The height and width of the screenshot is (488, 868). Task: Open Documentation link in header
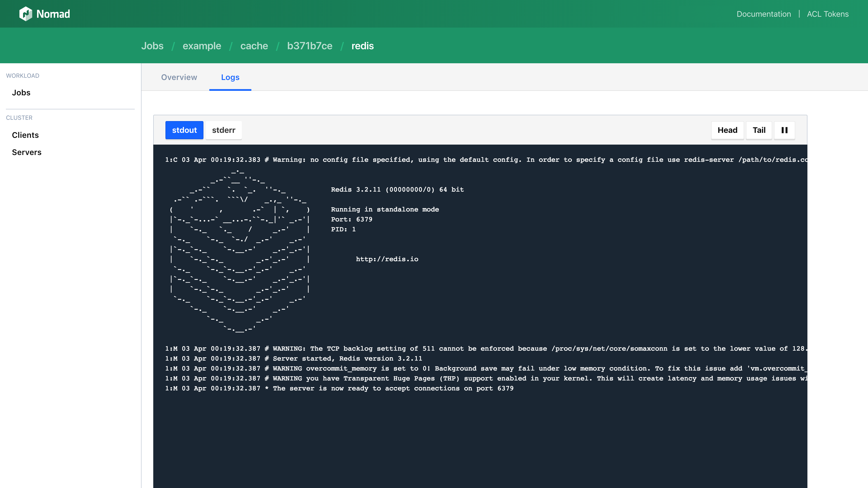[x=764, y=14]
